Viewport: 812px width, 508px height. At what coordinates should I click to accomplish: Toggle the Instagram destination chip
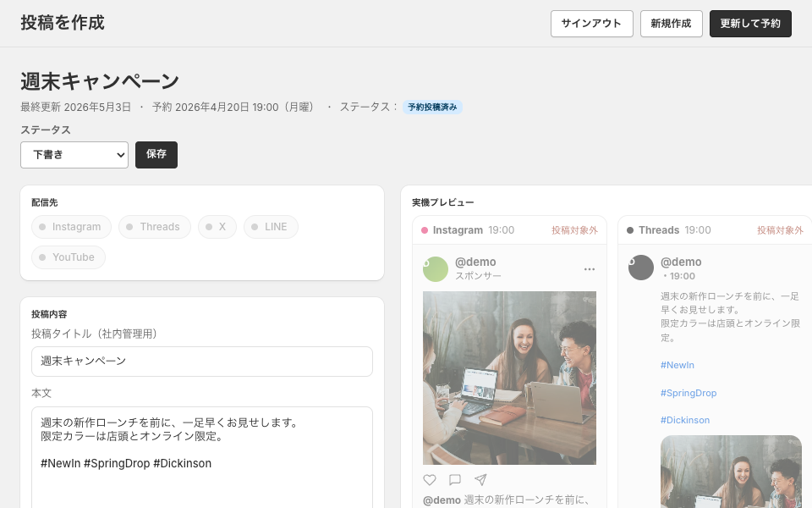click(x=71, y=227)
